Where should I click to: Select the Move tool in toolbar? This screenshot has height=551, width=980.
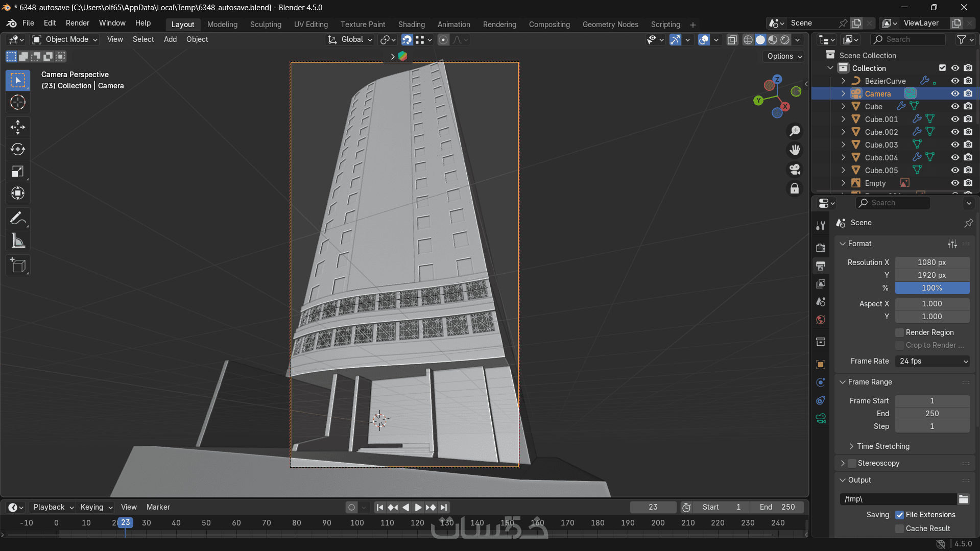[18, 127]
